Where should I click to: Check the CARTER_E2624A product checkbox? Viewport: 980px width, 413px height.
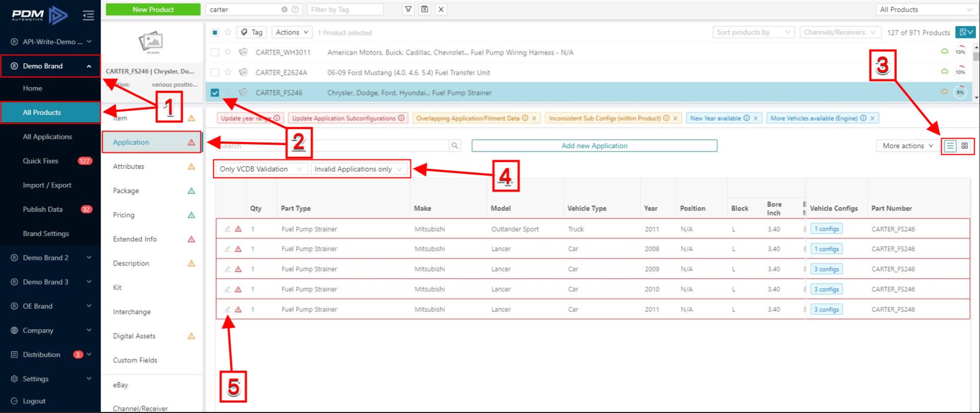[215, 72]
